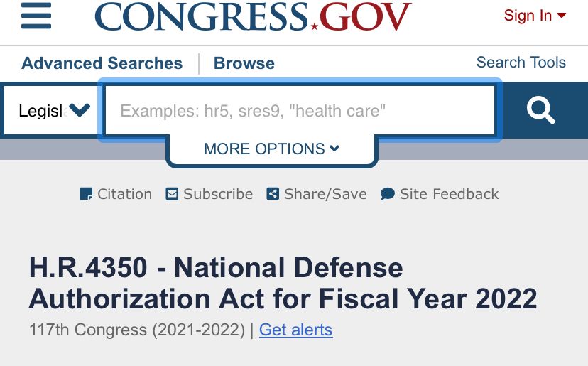Expand MORE OPTIONS under the search bar
This screenshot has height=366, width=588.
pos(271,149)
